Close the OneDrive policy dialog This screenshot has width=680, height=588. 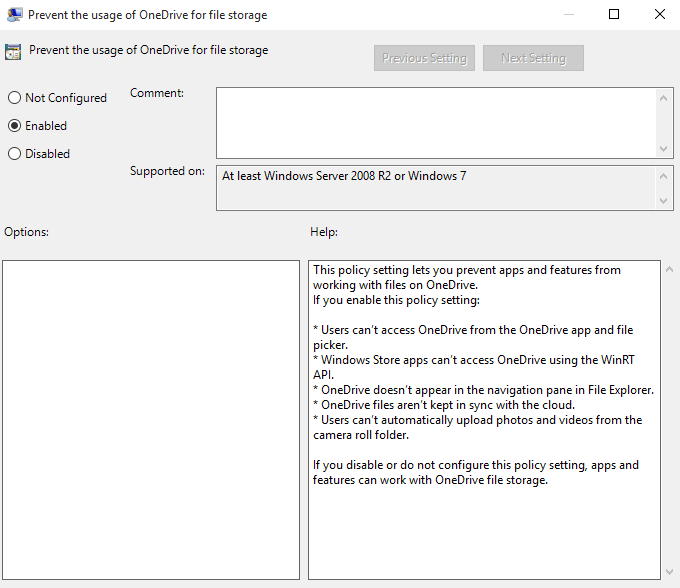coord(658,15)
